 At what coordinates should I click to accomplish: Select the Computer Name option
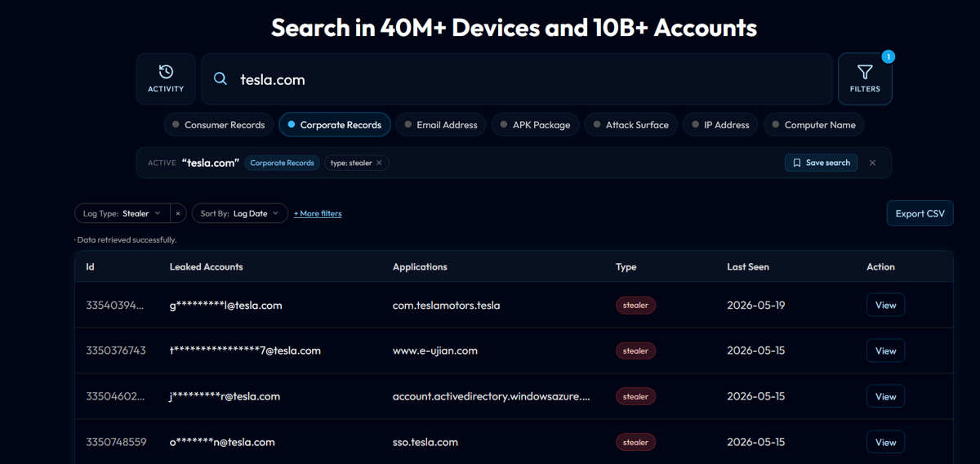point(814,125)
